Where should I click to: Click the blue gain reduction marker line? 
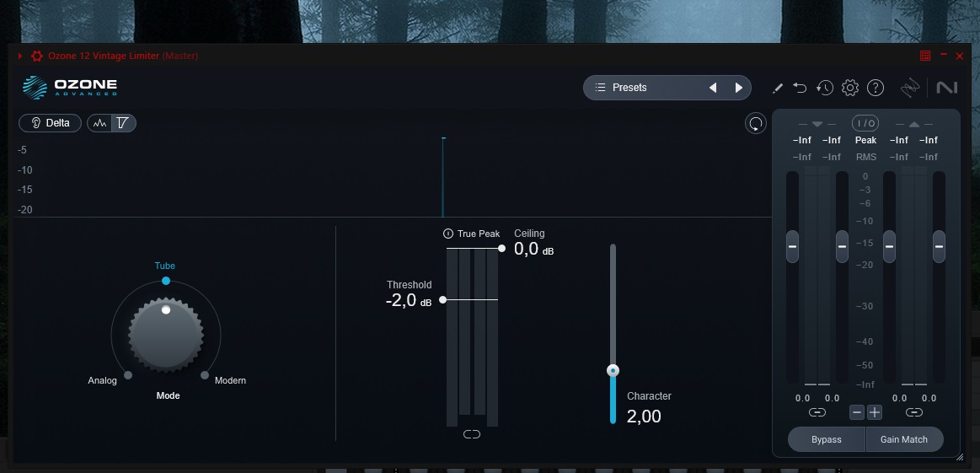coord(443,177)
